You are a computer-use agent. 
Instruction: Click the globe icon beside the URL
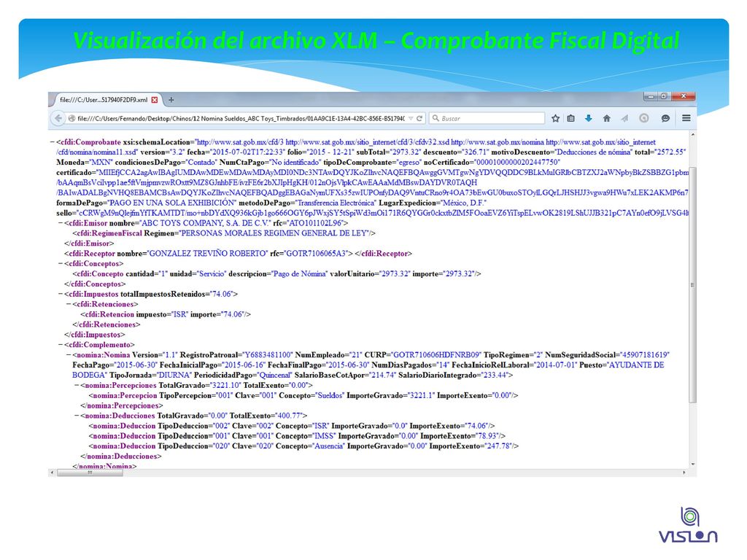[x=71, y=118]
